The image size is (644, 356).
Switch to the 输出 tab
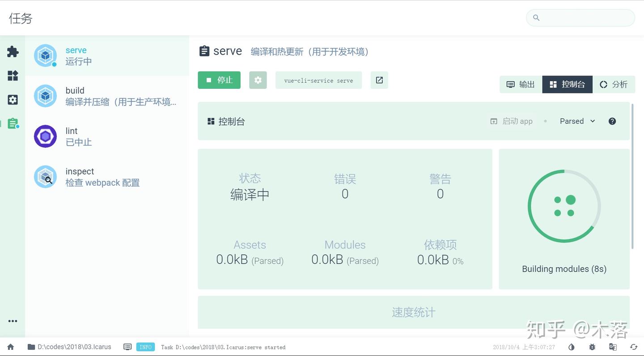(521, 84)
